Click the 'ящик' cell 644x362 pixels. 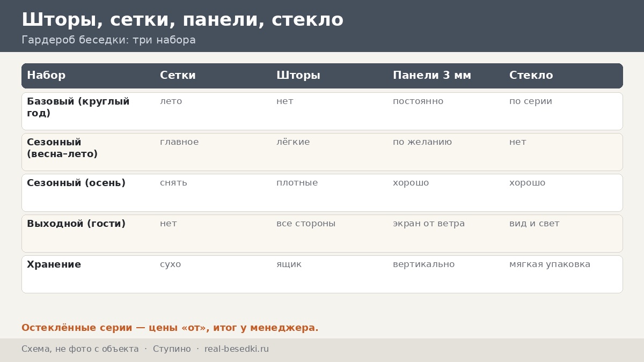289,264
